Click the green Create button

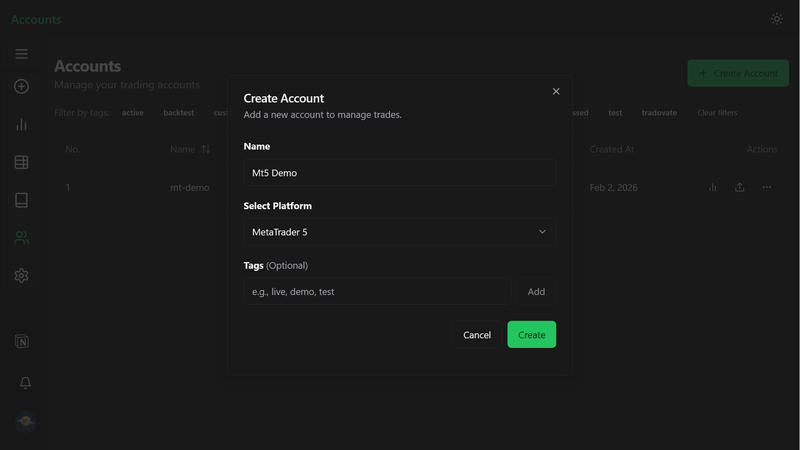(x=532, y=335)
